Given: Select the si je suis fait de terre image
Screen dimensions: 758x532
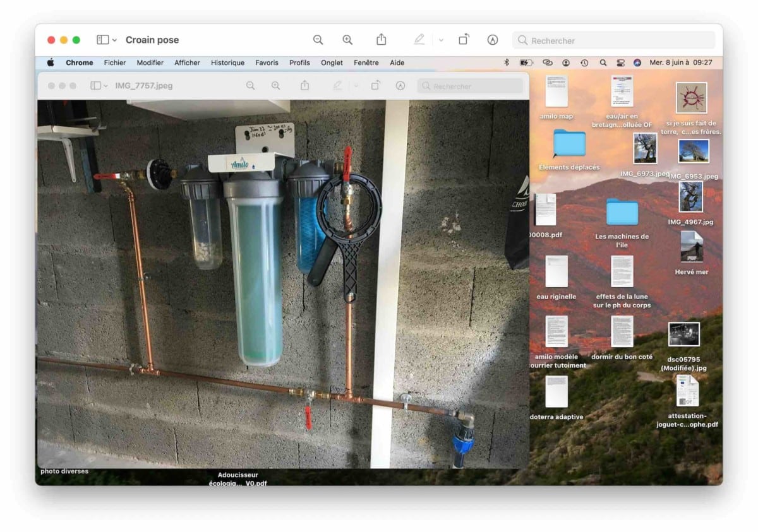Looking at the screenshot, I should [x=692, y=97].
